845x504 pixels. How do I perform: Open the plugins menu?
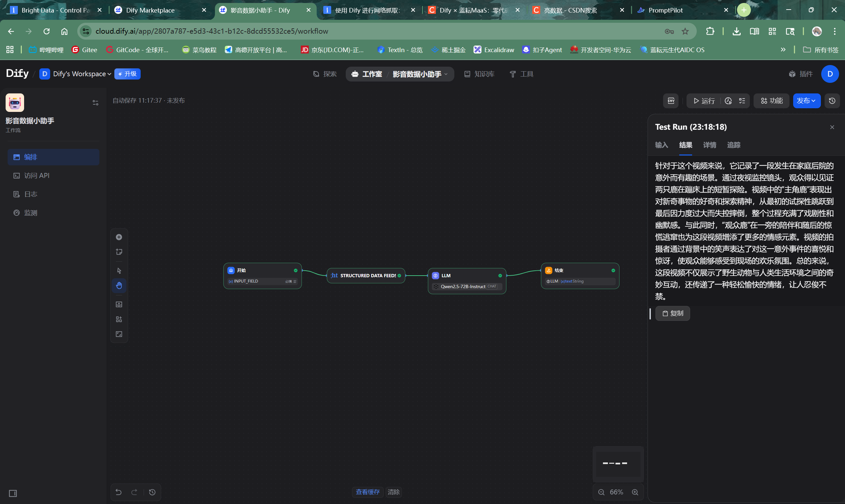800,74
